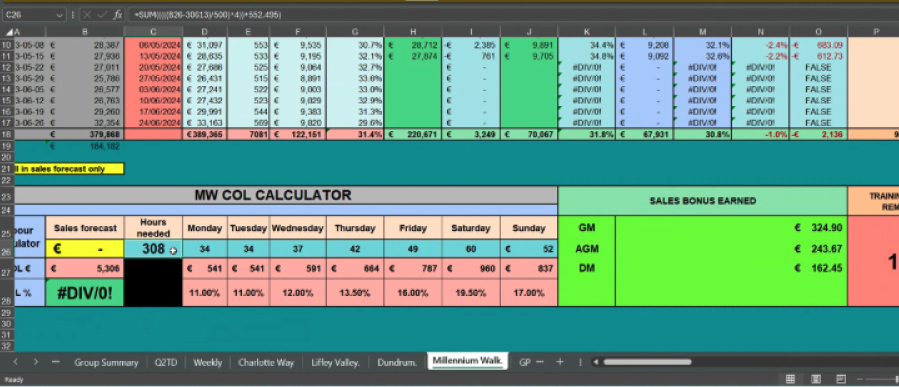Click the Name Box showing C26
The image size is (899, 387).
29,15
